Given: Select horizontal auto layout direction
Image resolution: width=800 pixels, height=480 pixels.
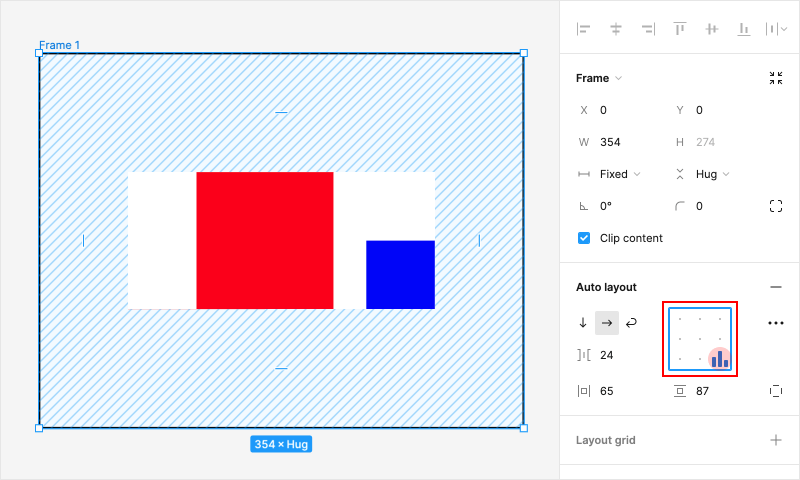Looking at the screenshot, I should click(607, 323).
